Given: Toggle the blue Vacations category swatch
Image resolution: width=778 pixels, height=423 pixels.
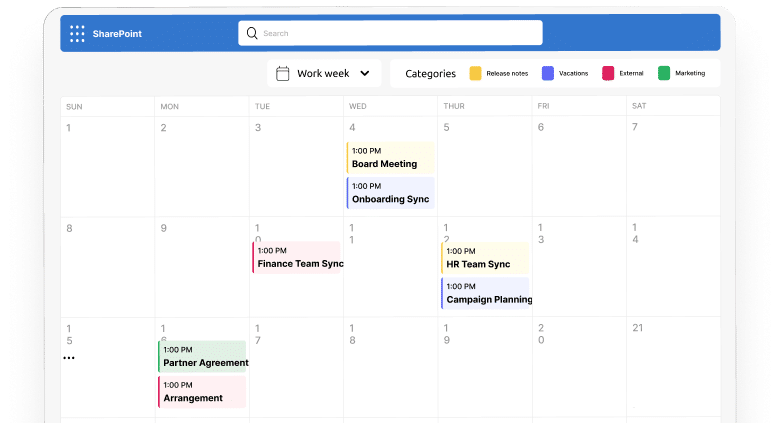Looking at the screenshot, I should (547, 73).
